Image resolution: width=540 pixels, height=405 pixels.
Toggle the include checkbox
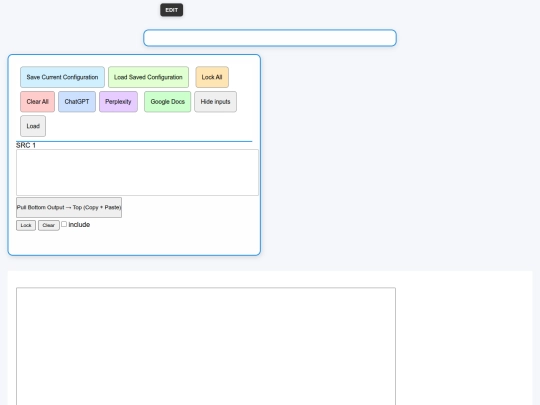point(64,224)
